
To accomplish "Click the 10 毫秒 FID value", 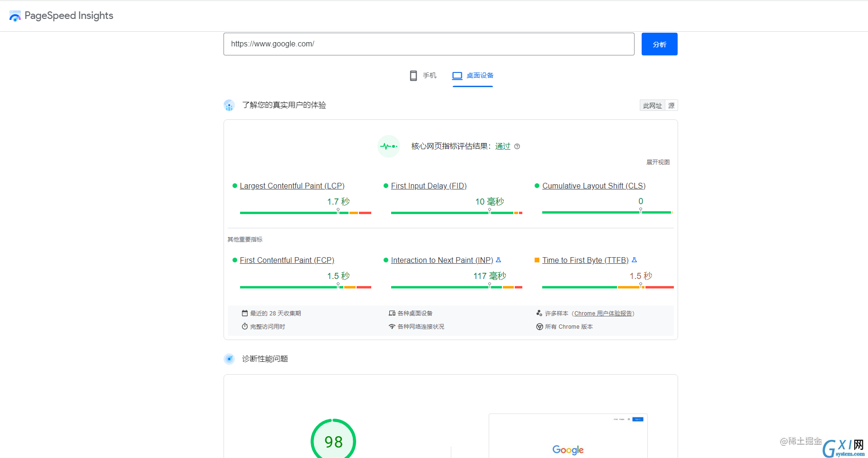I will pyautogui.click(x=490, y=202).
